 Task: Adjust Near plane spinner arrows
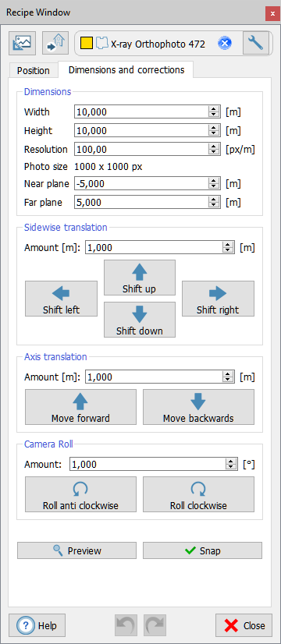coord(213,183)
